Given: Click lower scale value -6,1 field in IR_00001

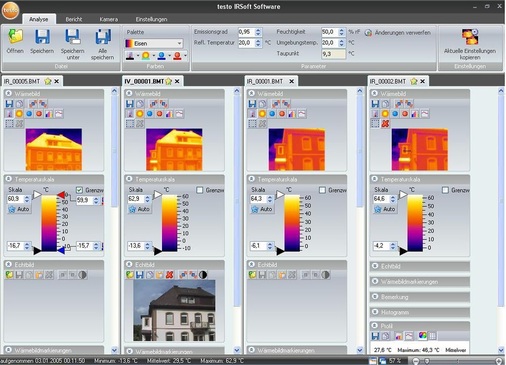Looking at the screenshot, I should tap(258, 246).
